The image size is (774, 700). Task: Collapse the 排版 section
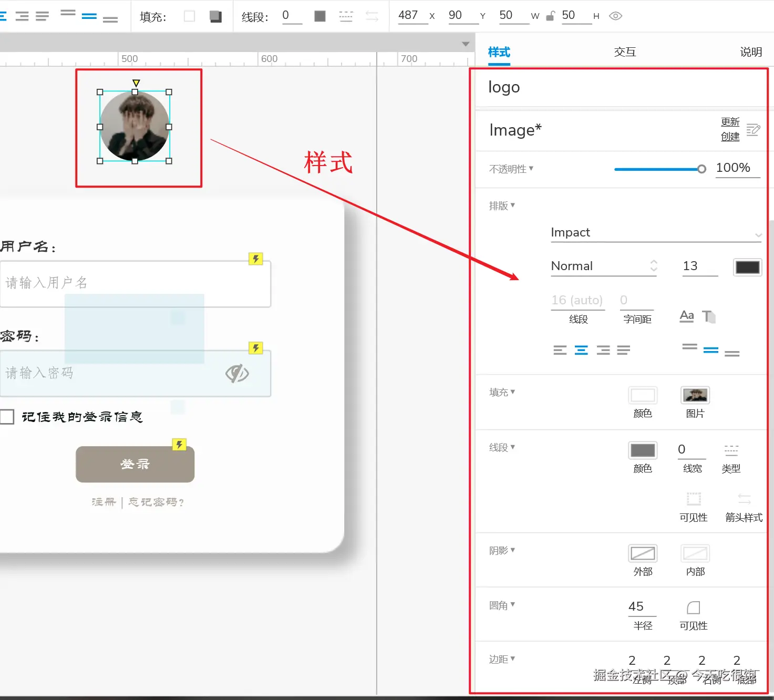[x=502, y=205]
